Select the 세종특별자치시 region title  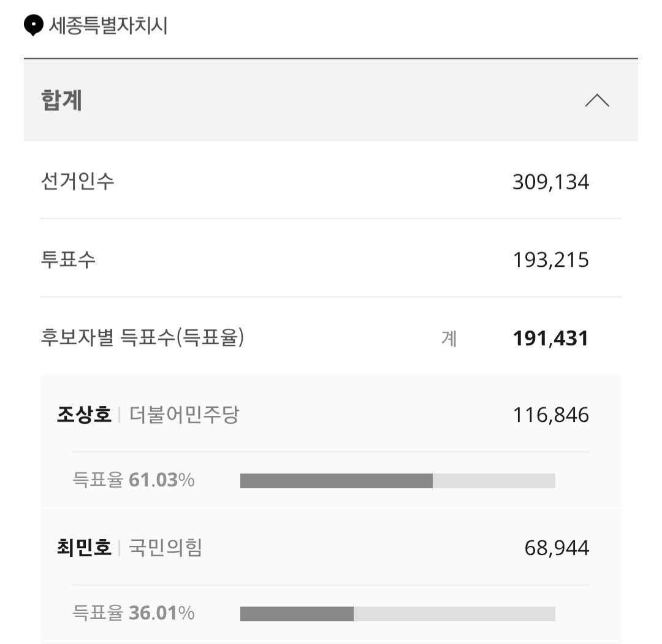(x=108, y=25)
